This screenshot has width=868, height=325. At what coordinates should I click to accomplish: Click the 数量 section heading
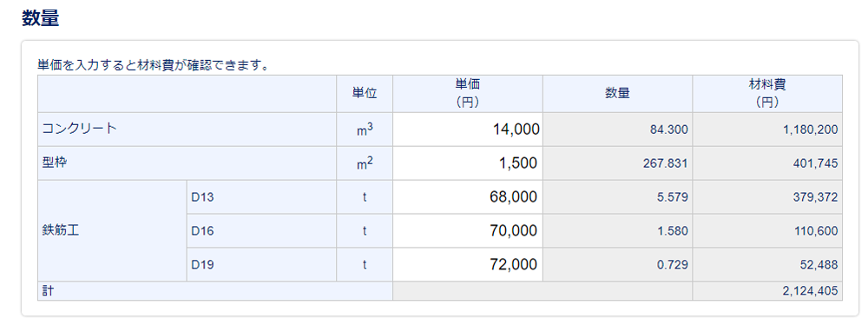point(41,18)
